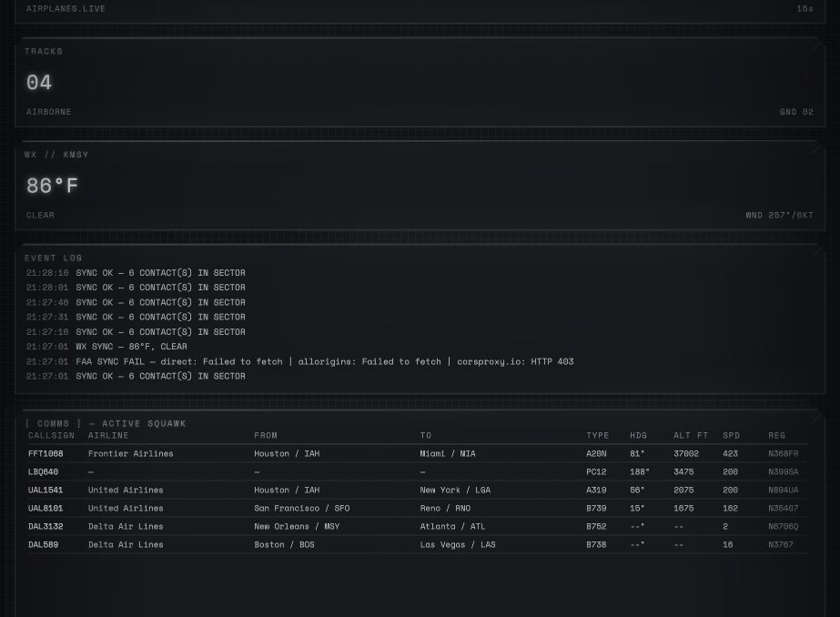840x617 pixels.
Task: Click speed value 162
Action: [x=730, y=509]
